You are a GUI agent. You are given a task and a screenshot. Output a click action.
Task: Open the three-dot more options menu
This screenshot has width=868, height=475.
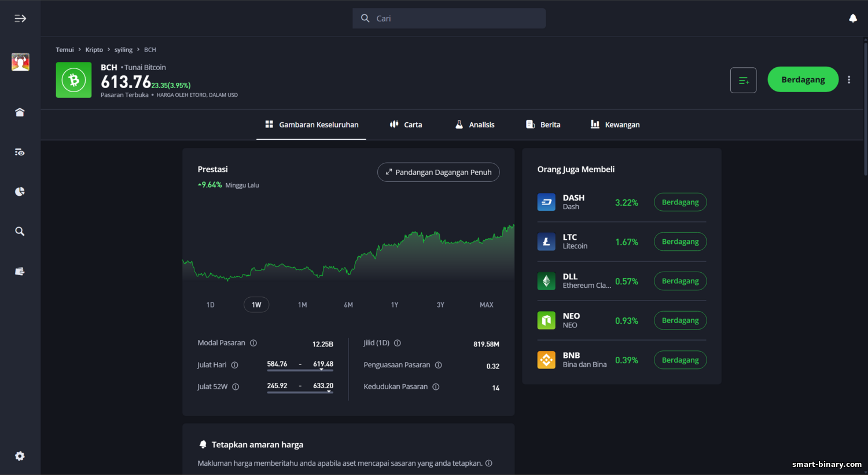point(849,80)
